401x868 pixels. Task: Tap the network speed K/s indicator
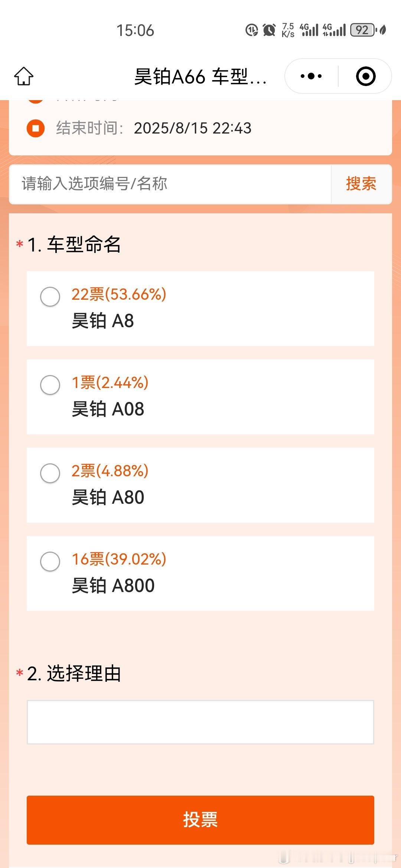(288, 30)
